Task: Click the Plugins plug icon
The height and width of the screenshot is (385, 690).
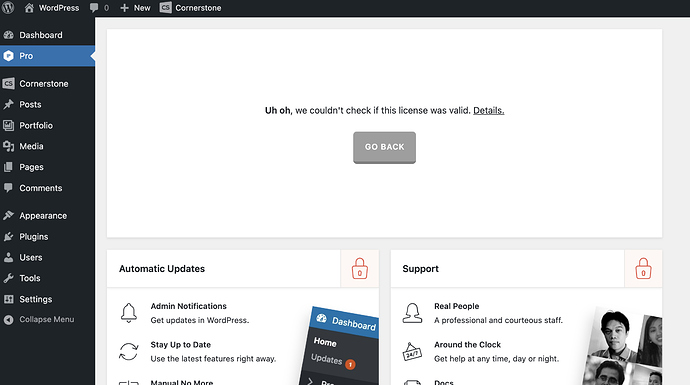Action: pyautogui.click(x=8, y=237)
